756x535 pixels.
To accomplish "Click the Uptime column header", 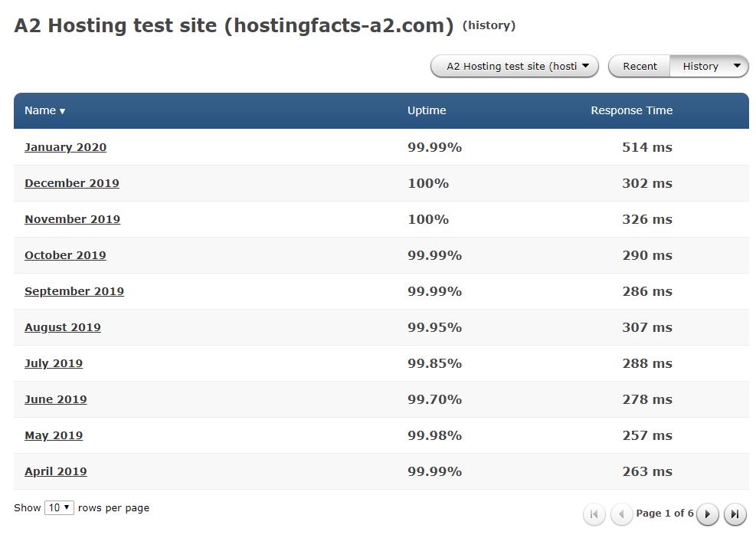I will tap(427, 110).
